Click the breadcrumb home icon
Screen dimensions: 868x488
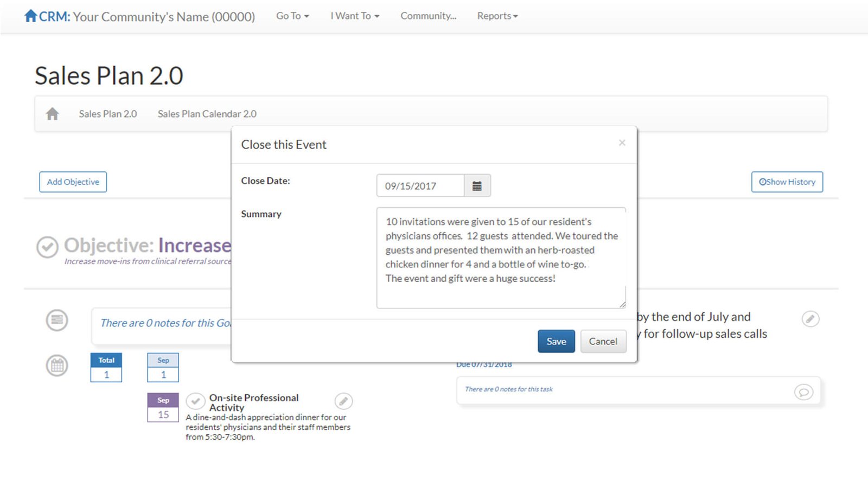pyautogui.click(x=52, y=114)
